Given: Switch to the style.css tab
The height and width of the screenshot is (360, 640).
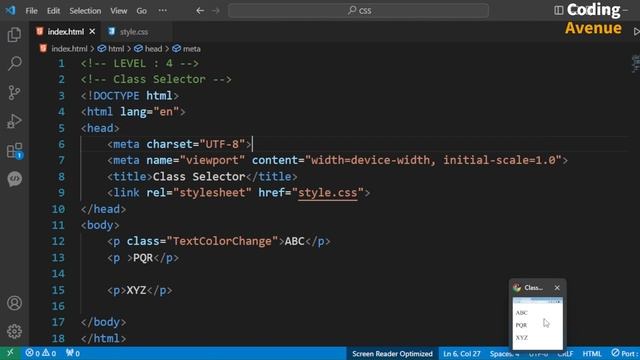Looking at the screenshot, I should point(134,31).
